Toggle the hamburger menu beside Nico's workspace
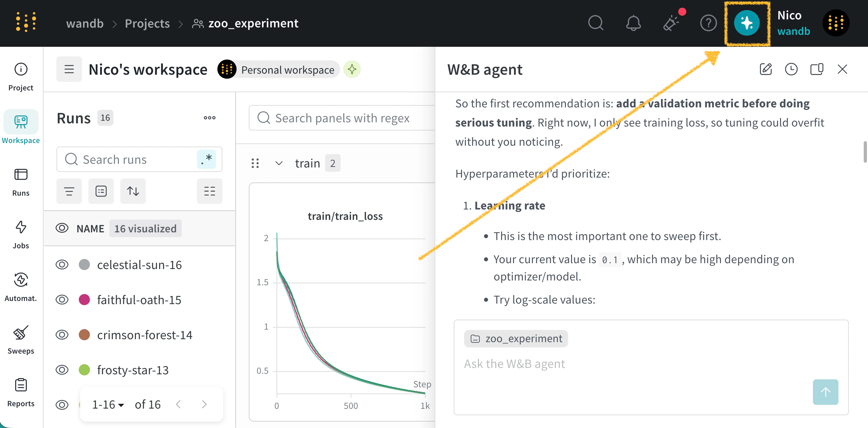This screenshot has height=428, width=868. [x=69, y=69]
